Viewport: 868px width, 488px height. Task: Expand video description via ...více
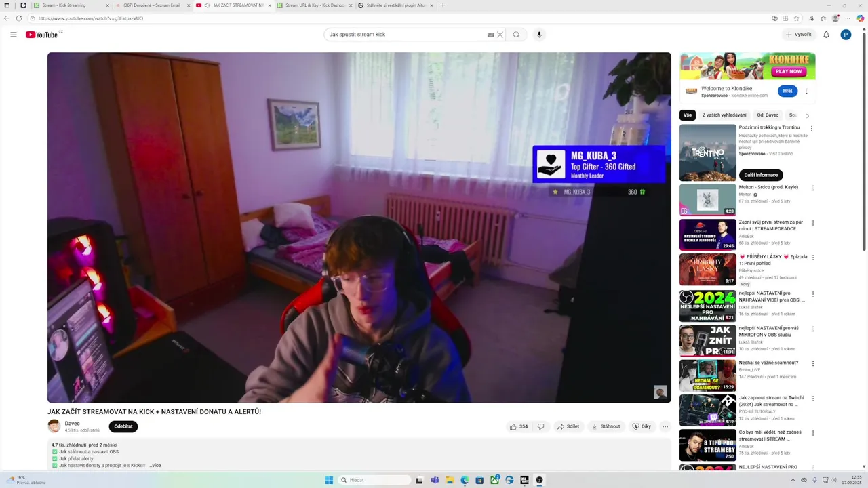(x=155, y=466)
